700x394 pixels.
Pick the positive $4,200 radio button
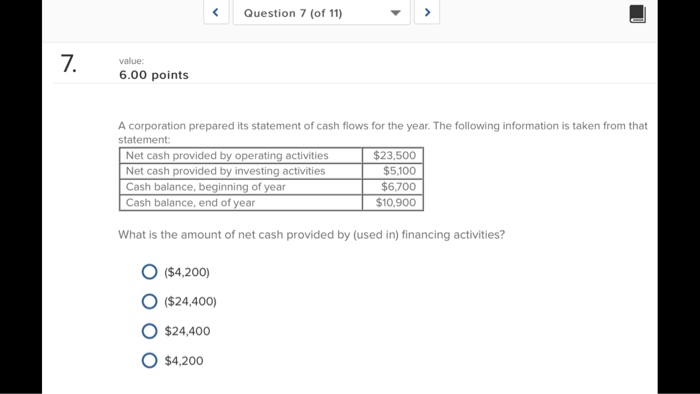[149, 361]
